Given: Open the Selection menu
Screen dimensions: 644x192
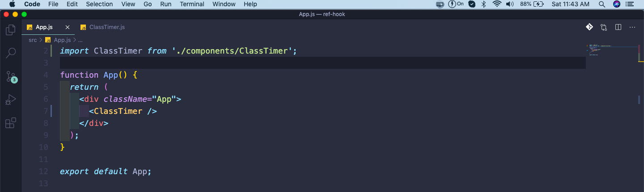Looking at the screenshot, I should (99, 4).
